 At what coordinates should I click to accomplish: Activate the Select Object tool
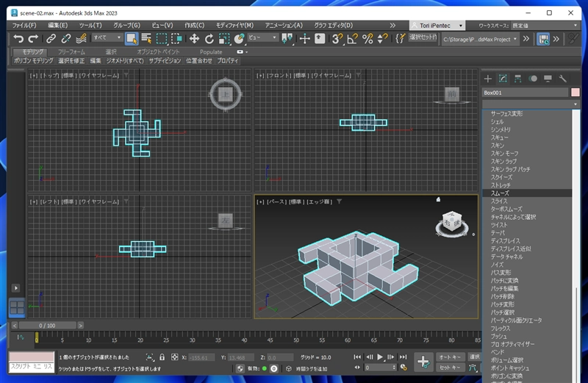pos(132,38)
